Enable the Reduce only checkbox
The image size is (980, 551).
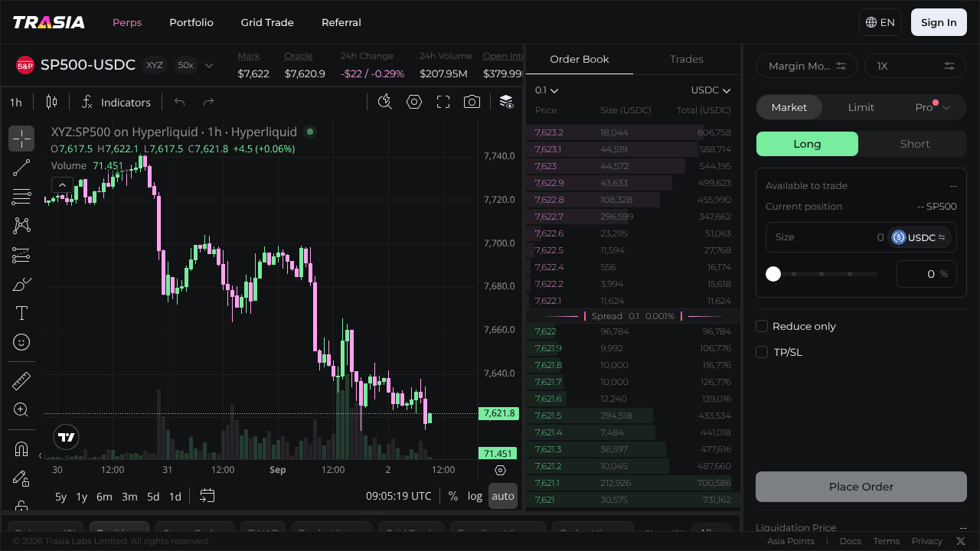[762, 326]
